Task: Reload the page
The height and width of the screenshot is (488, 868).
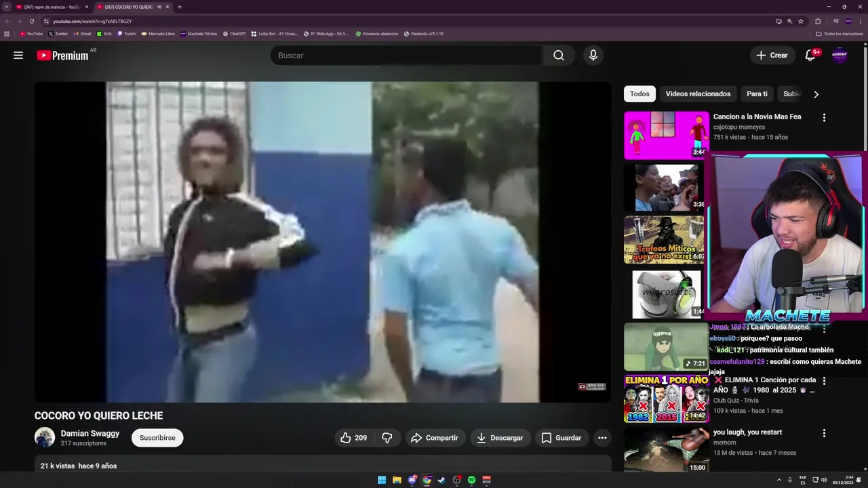Action: (32, 21)
